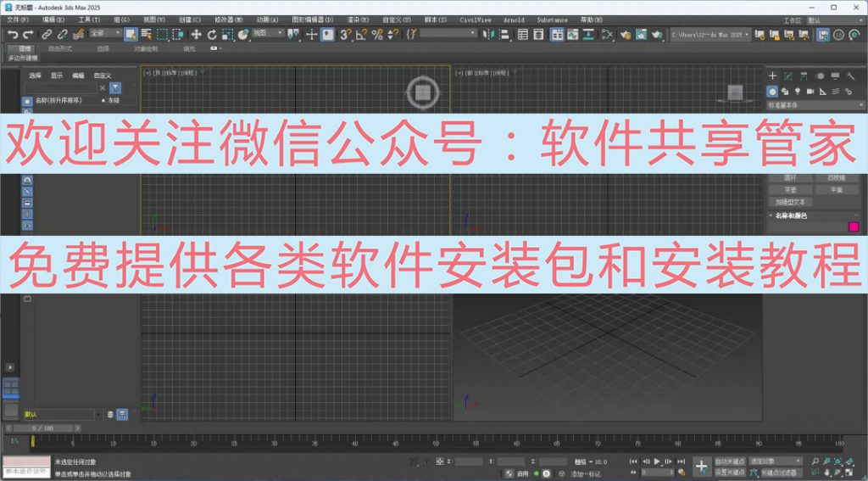Toggle Scene Explorer icon
This screenshot has height=481, width=868.
(522, 34)
